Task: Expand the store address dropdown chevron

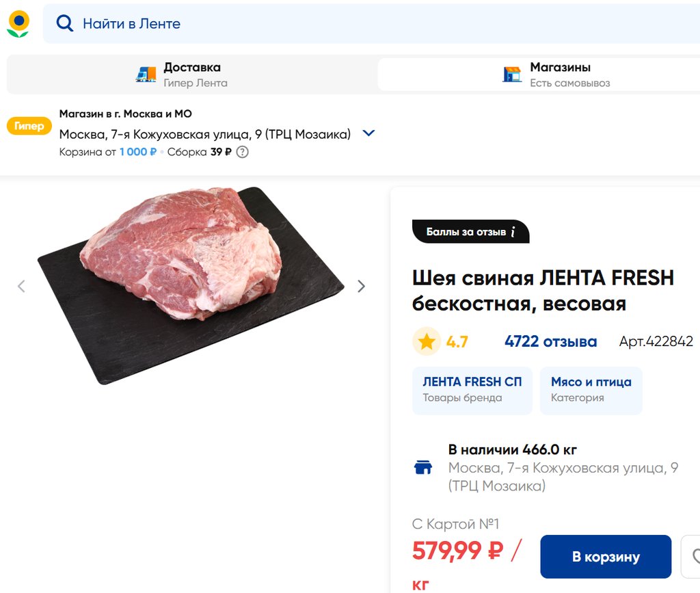Action: [368, 133]
